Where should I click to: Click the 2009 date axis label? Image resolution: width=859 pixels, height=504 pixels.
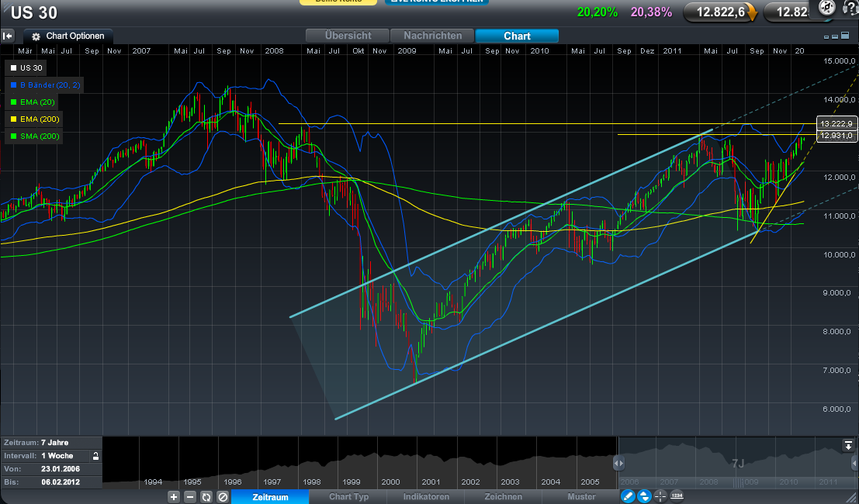[407, 51]
